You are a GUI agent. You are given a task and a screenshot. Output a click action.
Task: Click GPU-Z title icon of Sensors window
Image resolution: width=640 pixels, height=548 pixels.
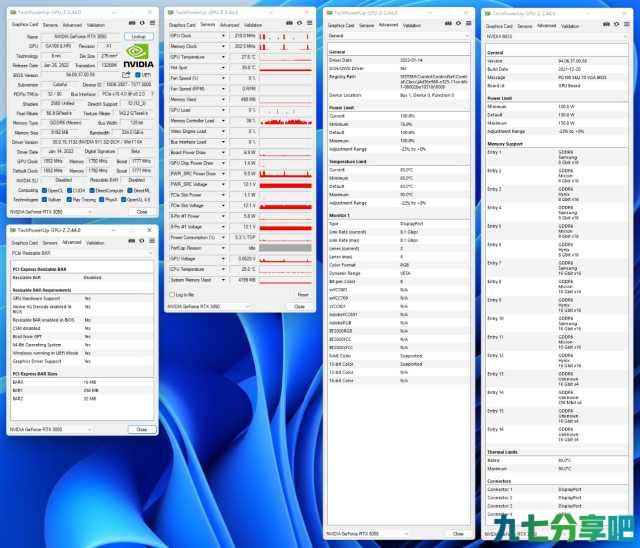click(171, 13)
